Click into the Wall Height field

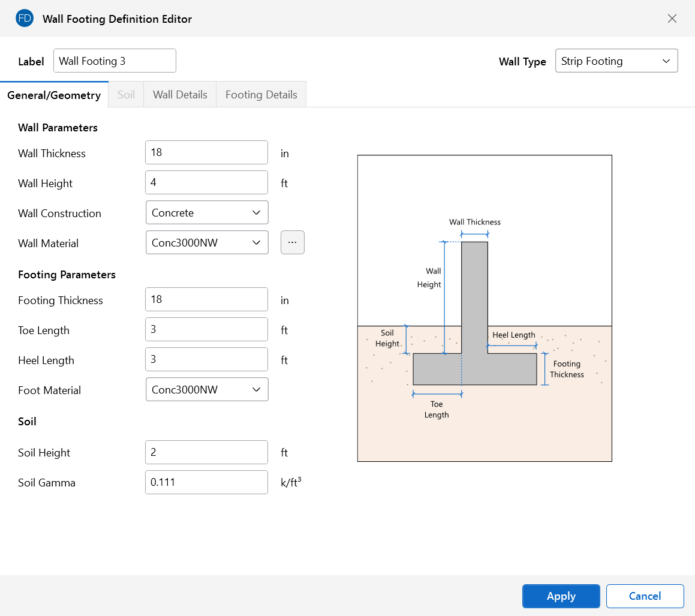tap(206, 182)
